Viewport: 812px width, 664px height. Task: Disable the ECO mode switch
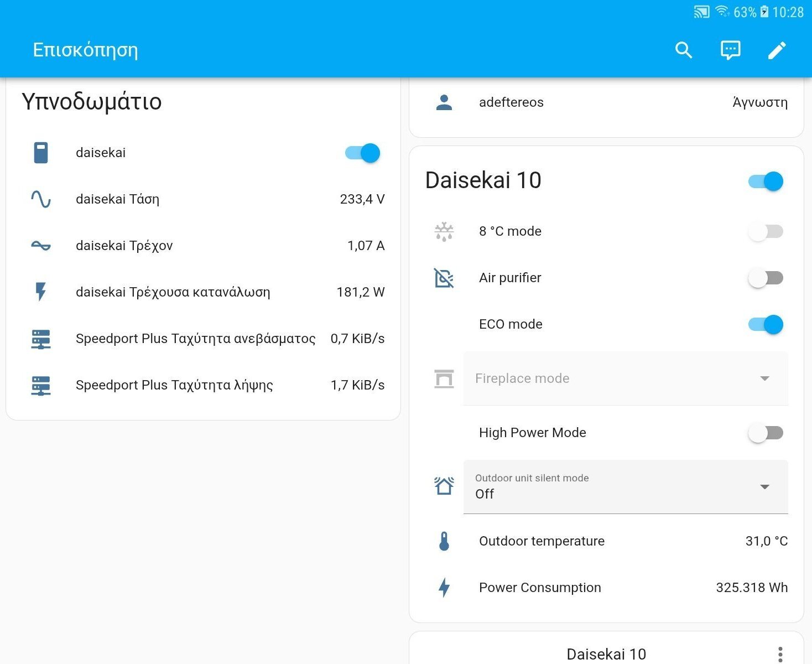coord(766,324)
